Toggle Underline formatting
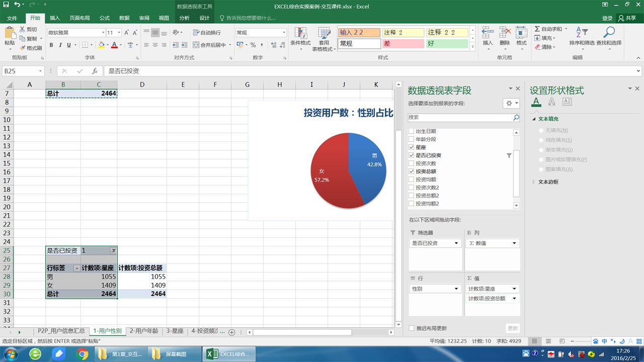644x362 pixels. click(69, 45)
